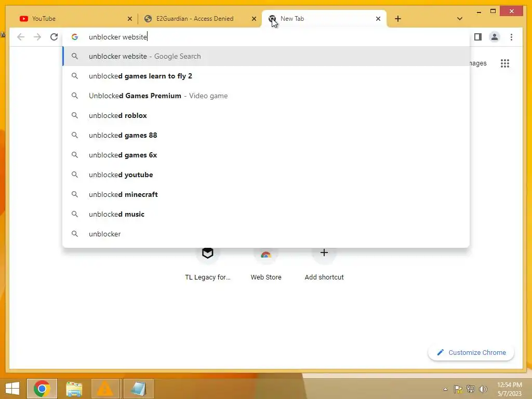Screen dimensions: 532x399
Task: Open the Web Store shortcut
Action: pyautogui.click(x=266, y=264)
